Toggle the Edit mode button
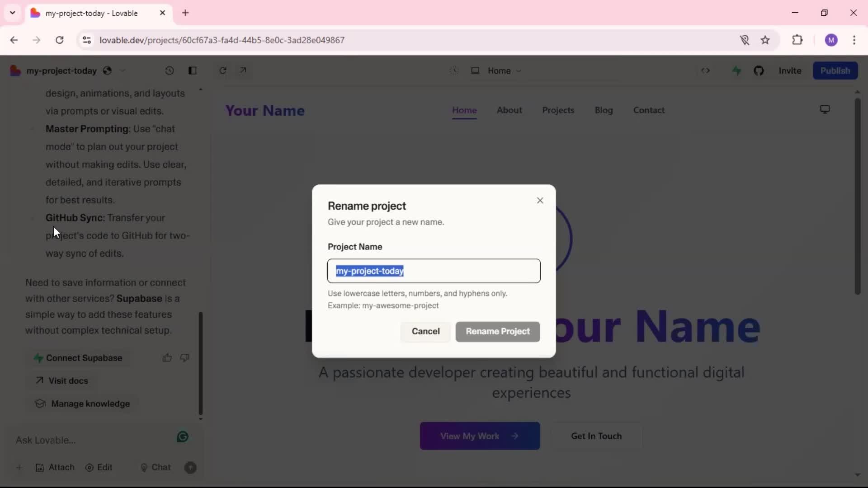 click(x=99, y=468)
